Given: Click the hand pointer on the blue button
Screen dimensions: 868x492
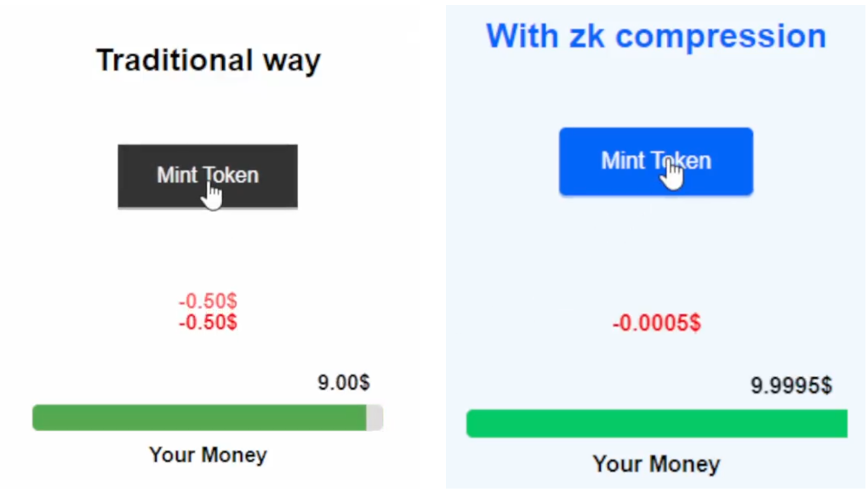Looking at the screenshot, I should tap(673, 176).
